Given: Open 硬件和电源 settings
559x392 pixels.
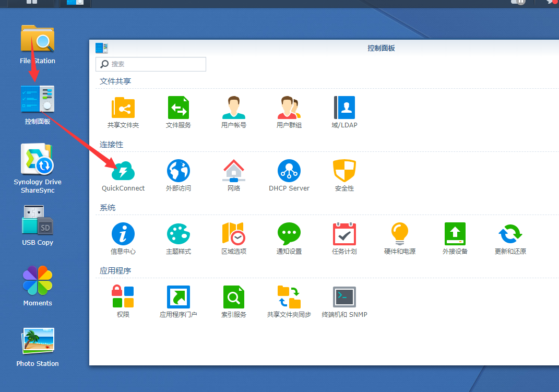Looking at the screenshot, I should (400, 239).
